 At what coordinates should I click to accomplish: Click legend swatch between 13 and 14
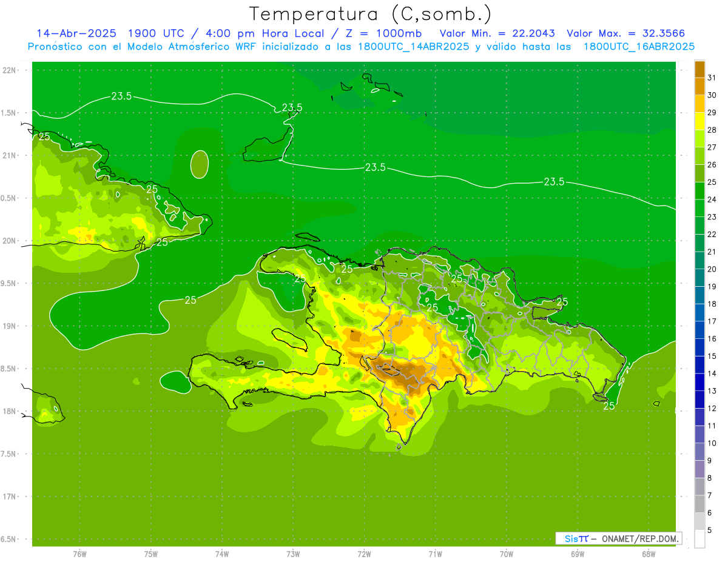tap(699, 382)
